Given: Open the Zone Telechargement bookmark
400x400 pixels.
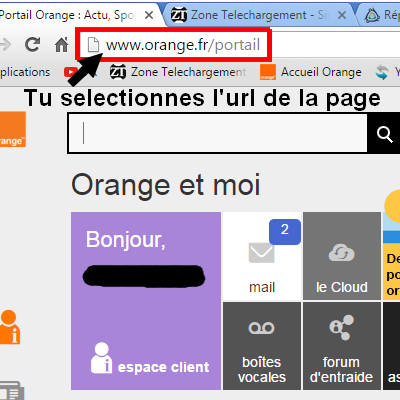Looking at the screenshot, I should pos(178,72).
